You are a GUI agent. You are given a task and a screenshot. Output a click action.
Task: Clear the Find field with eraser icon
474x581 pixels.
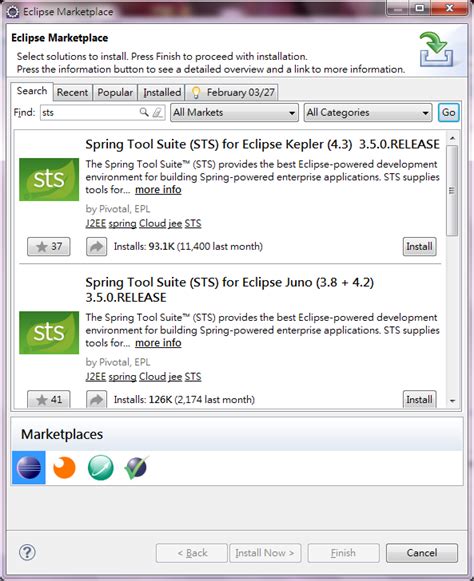pyautogui.click(x=157, y=112)
